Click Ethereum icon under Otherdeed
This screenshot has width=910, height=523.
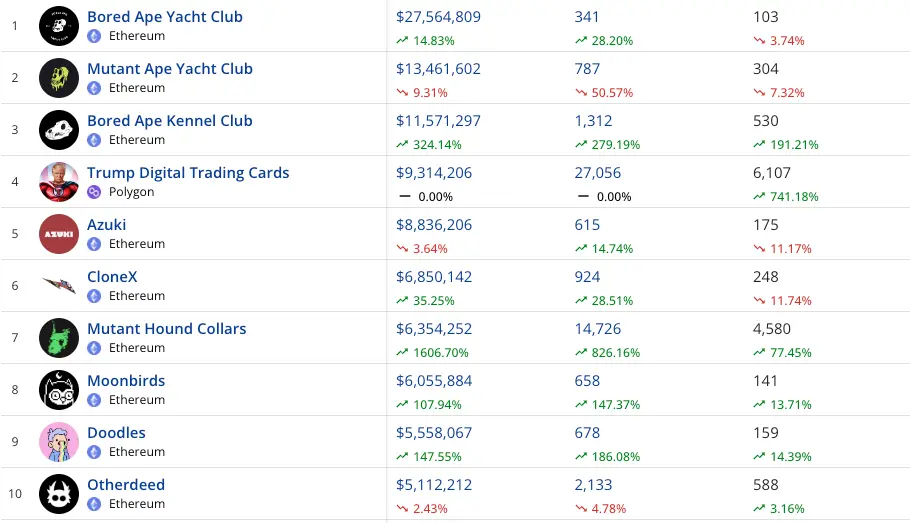pyautogui.click(x=94, y=504)
